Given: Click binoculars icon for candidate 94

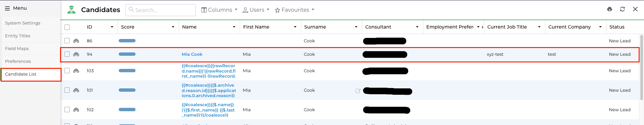Looking at the screenshot, I should click(76, 54).
